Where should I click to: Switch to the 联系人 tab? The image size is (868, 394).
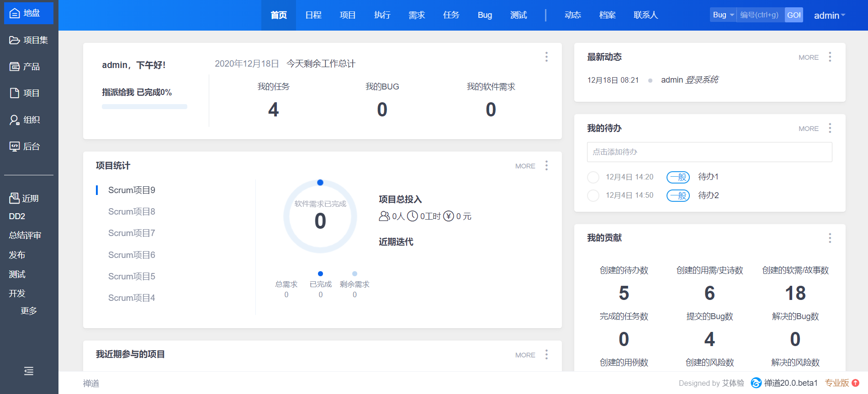(x=646, y=15)
